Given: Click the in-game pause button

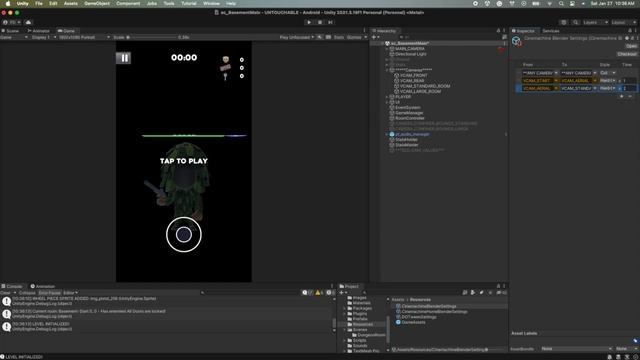Looking at the screenshot, I should [123, 58].
